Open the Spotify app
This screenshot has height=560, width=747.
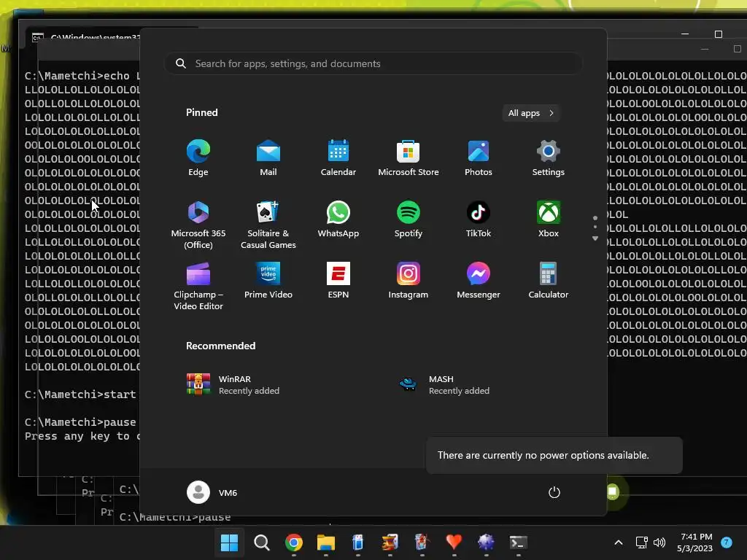point(409,219)
